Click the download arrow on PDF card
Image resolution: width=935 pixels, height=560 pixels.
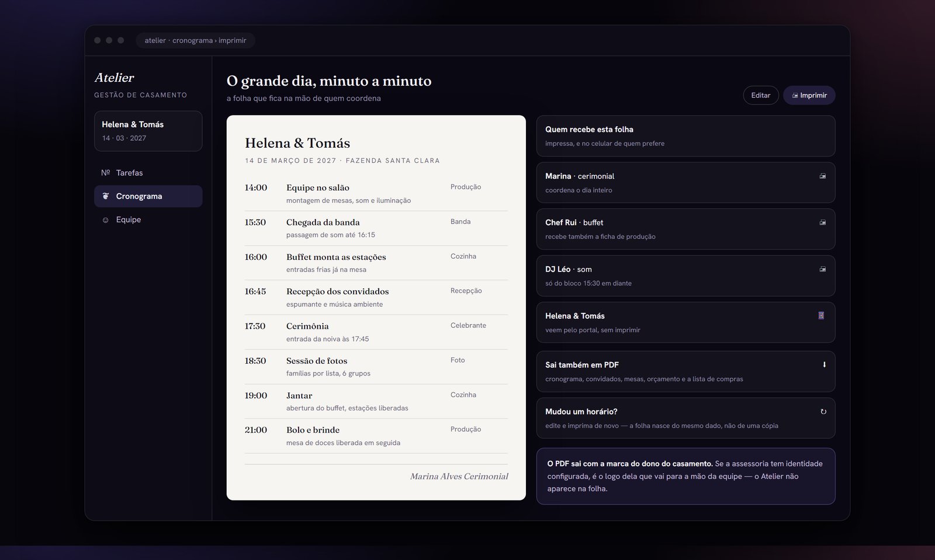click(824, 365)
